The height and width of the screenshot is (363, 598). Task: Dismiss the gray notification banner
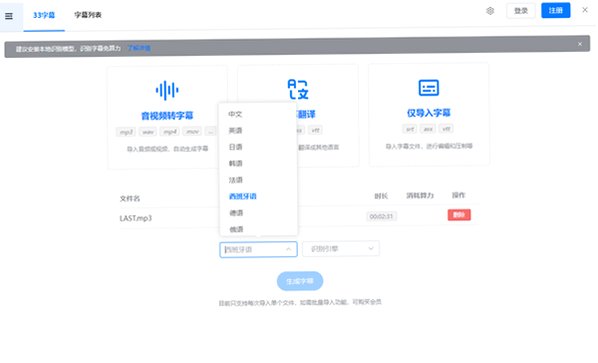click(580, 44)
